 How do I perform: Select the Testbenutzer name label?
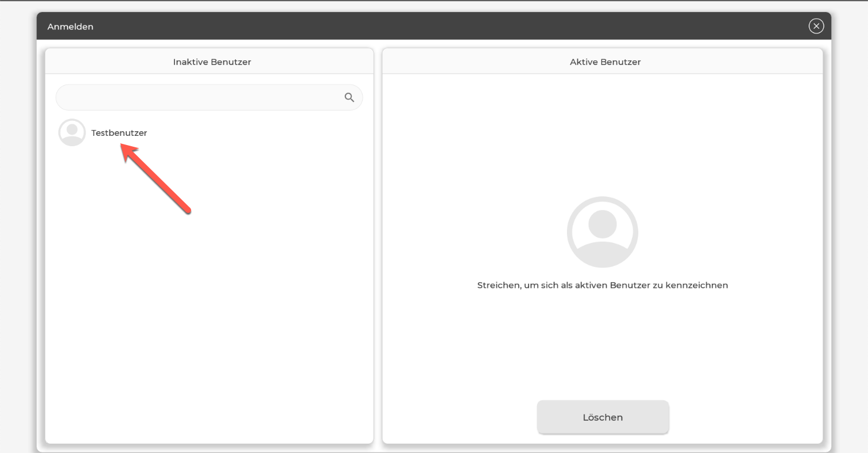119,133
